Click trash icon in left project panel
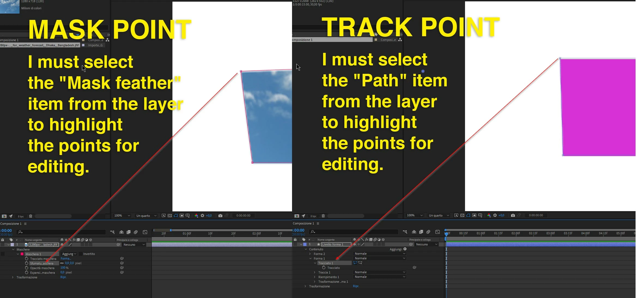The width and height of the screenshot is (644, 298). [31, 216]
